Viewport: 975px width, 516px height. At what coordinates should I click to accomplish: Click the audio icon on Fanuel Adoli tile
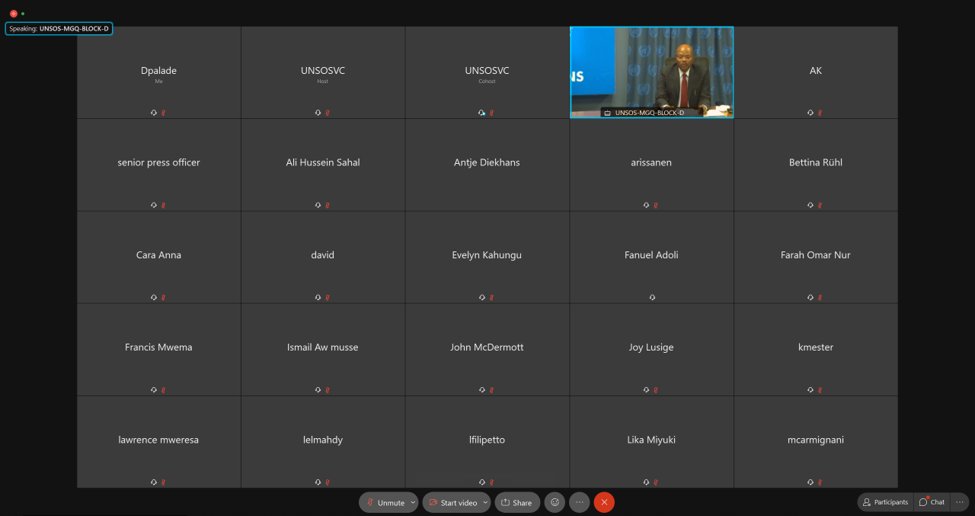coord(652,298)
